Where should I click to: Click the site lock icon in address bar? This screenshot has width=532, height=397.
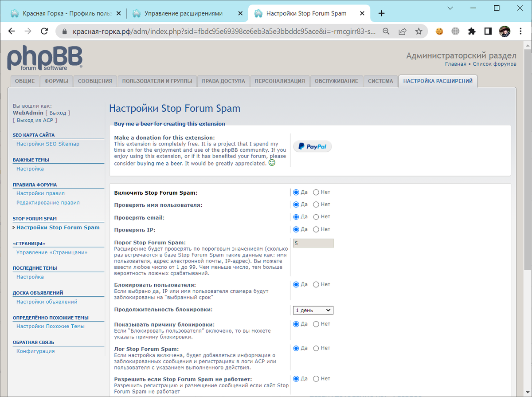(64, 31)
